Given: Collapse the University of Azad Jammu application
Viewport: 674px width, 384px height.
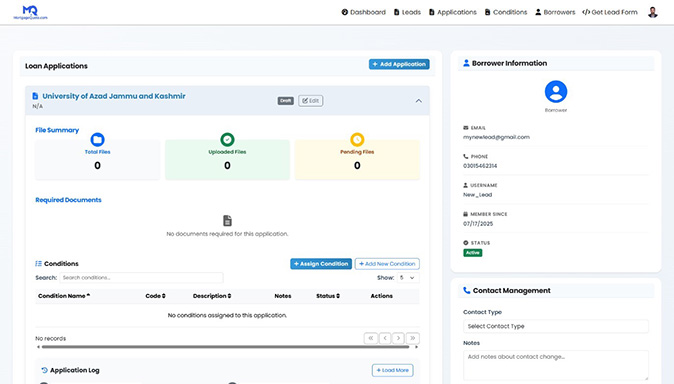Looking at the screenshot, I should pyautogui.click(x=419, y=101).
